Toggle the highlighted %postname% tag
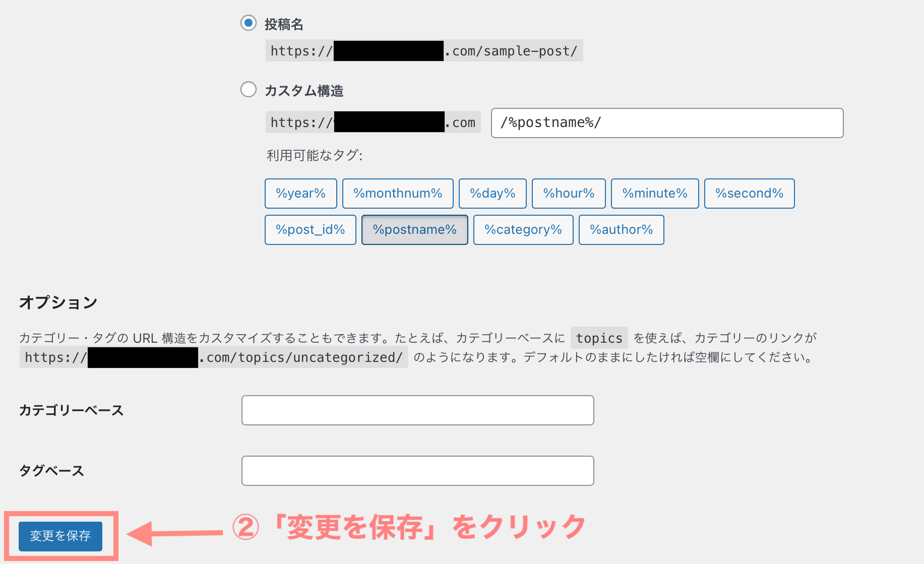This screenshot has width=924, height=564. [414, 230]
